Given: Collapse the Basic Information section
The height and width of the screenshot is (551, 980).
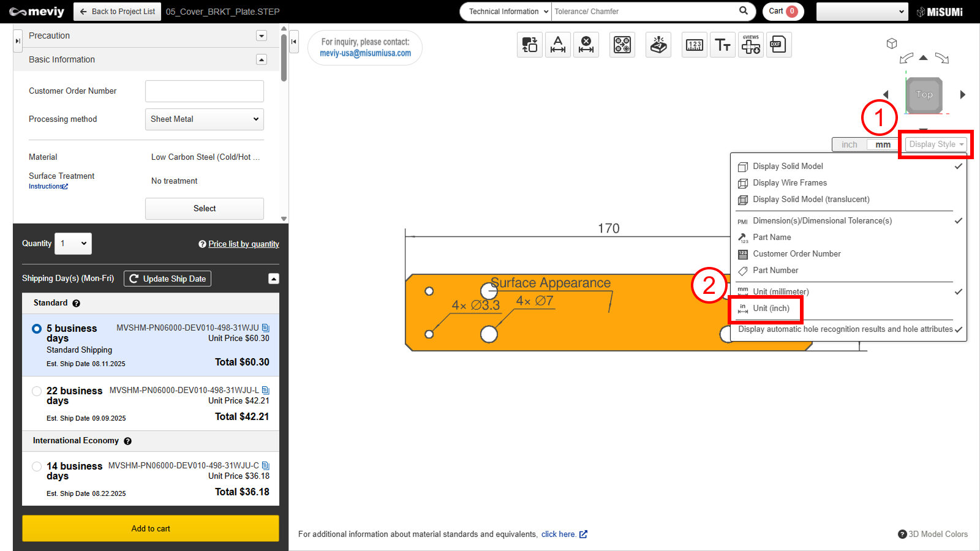Looking at the screenshot, I should 262,59.
